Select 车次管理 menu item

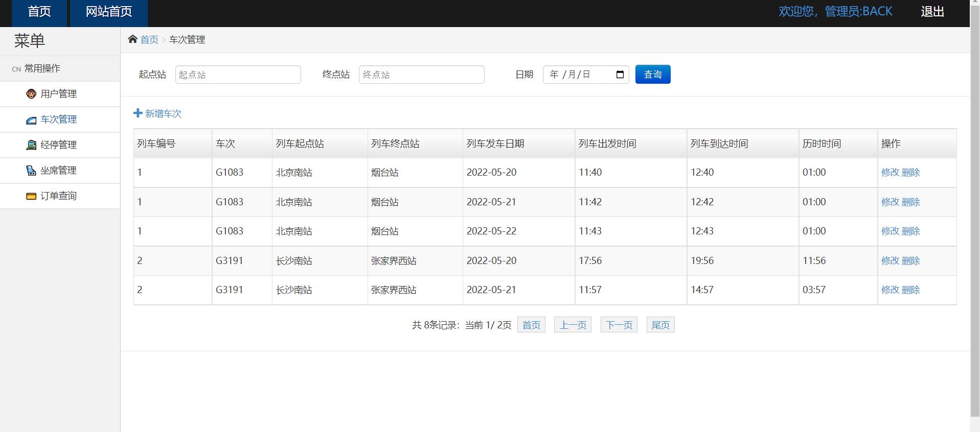(60, 119)
